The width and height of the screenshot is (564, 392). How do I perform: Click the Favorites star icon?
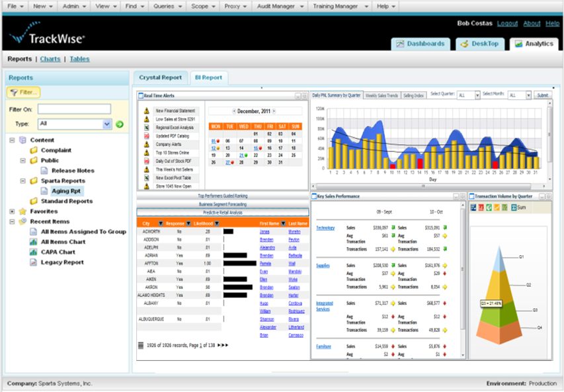23,212
